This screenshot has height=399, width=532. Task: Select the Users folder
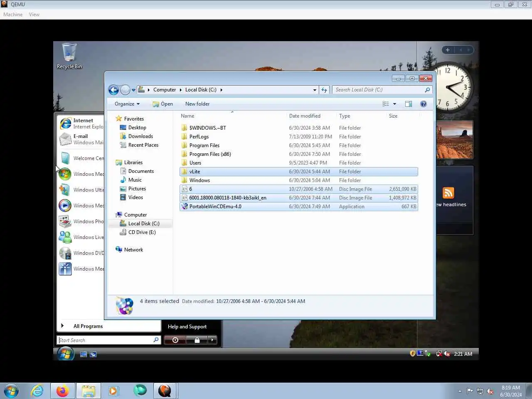point(195,163)
